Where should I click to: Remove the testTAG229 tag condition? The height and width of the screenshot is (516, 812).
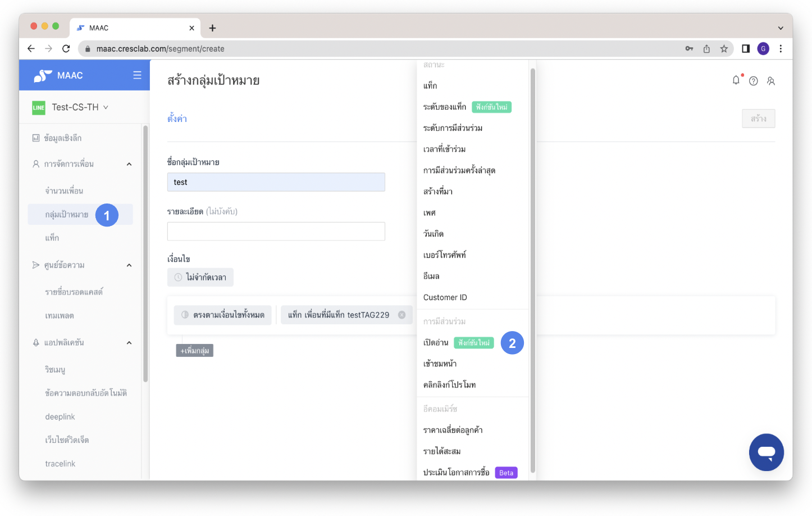[402, 315]
